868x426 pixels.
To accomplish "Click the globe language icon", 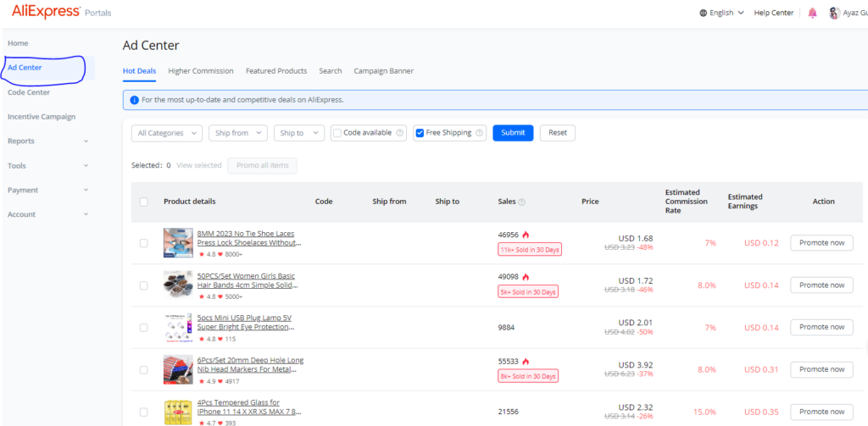I will 703,13.
